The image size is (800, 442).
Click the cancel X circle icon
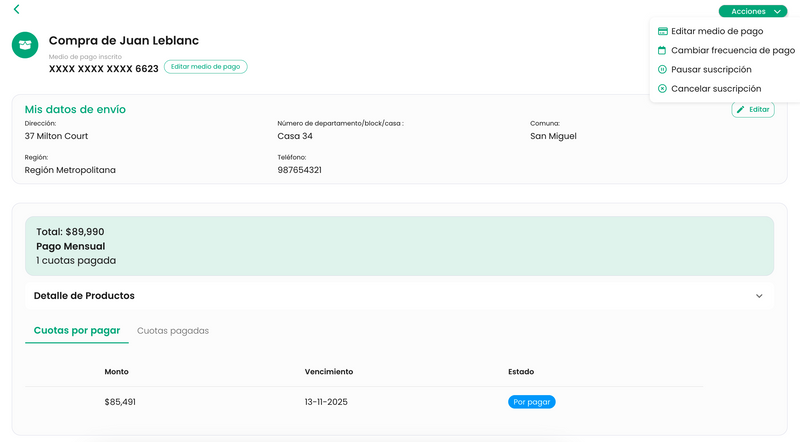point(662,88)
